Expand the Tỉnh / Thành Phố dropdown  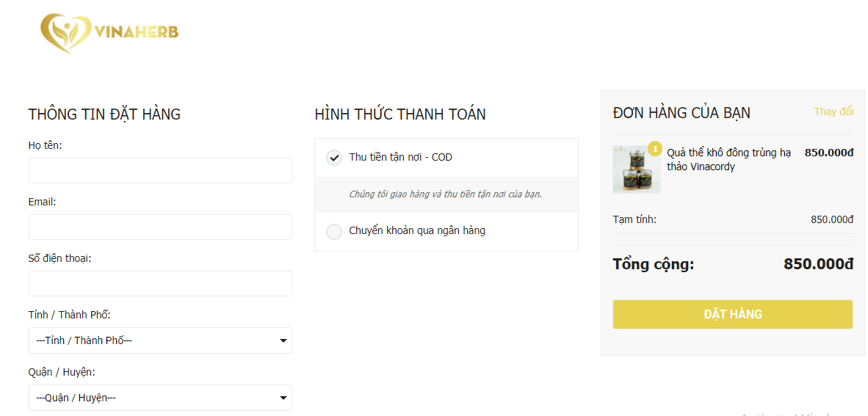coord(160,340)
